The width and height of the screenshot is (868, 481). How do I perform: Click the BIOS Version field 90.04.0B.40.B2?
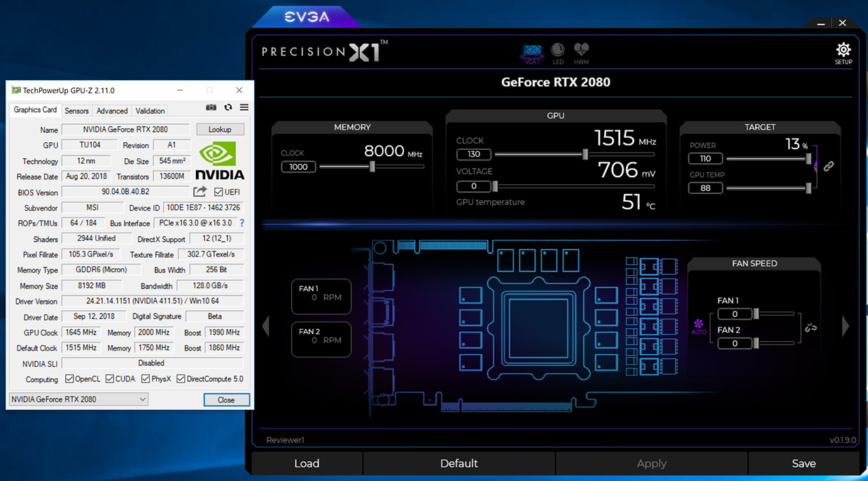pos(125,192)
